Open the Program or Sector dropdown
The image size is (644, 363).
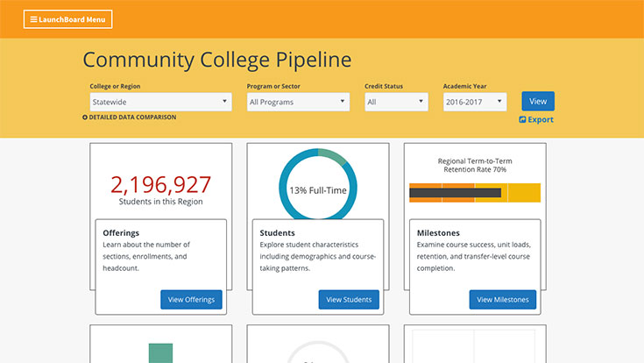coord(298,102)
